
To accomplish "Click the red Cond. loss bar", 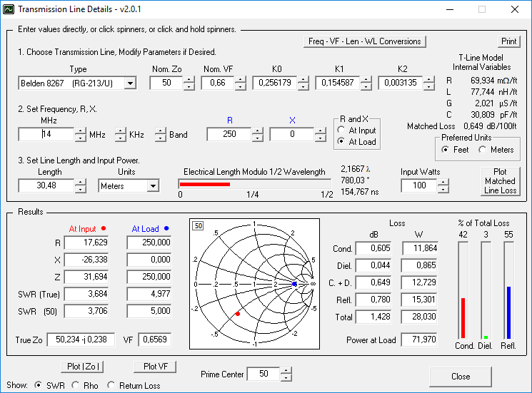I will 463,318.
